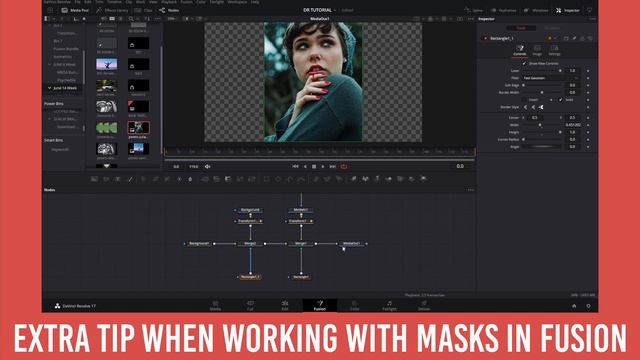Add a Text+ tool from the toolbar
The width and height of the screenshot is (640, 360).
(x=118, y=179)
